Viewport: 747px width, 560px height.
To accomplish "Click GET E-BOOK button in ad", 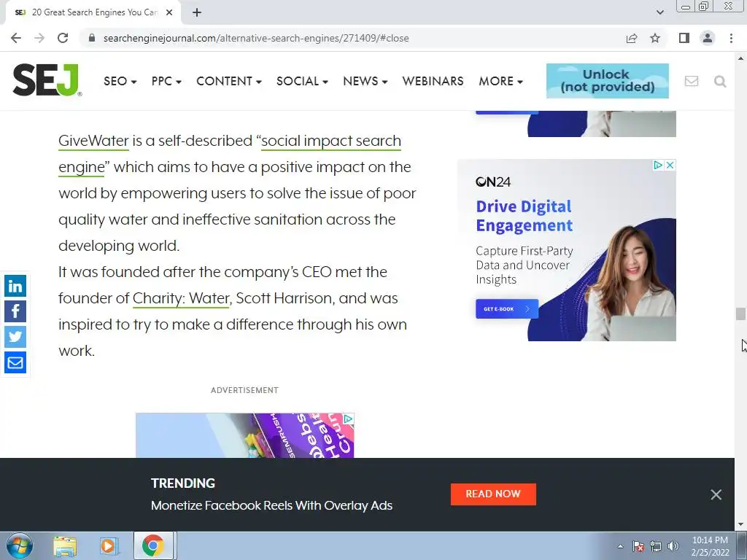I will tap(507, 309).
